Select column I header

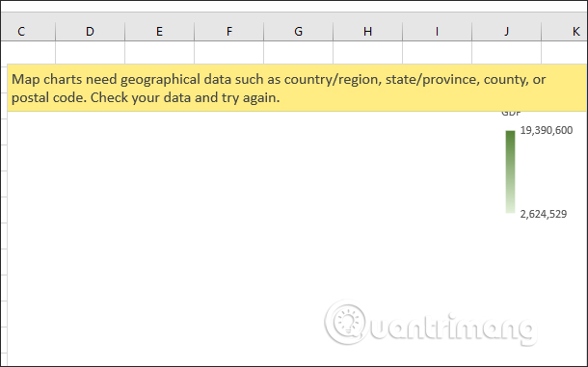click(x=437, y=32)
